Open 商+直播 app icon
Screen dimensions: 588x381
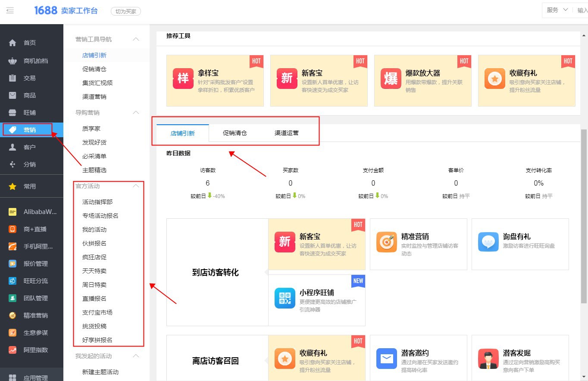13,229
